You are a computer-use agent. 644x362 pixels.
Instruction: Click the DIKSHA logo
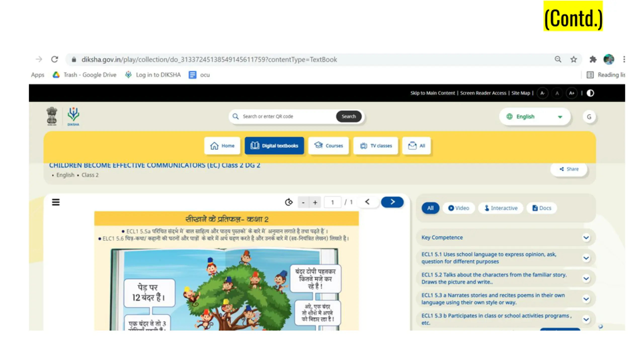pos(73,116)
